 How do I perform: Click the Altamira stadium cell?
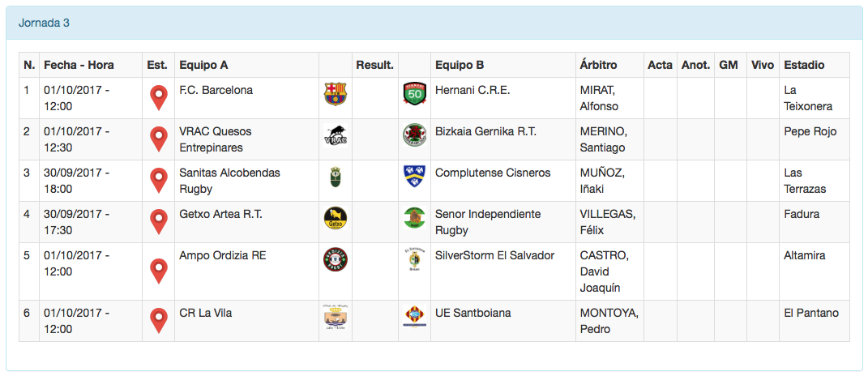tap(805, 255)
